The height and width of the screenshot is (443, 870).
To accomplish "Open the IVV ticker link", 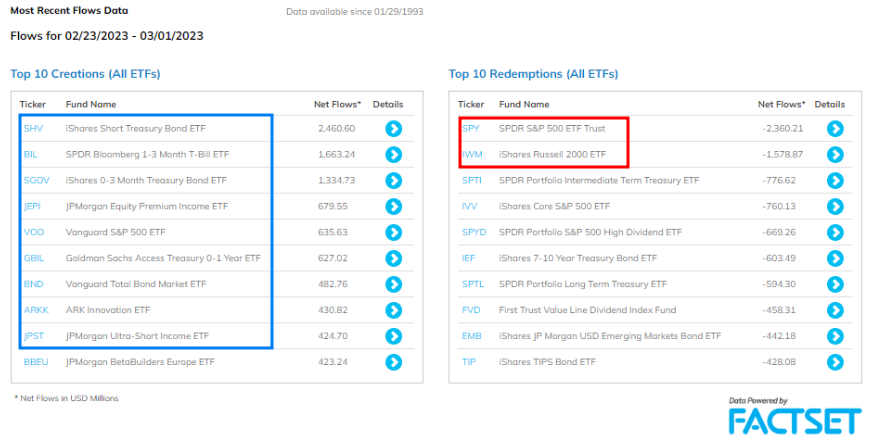I will pyautogui.click(x=469, y=207).
